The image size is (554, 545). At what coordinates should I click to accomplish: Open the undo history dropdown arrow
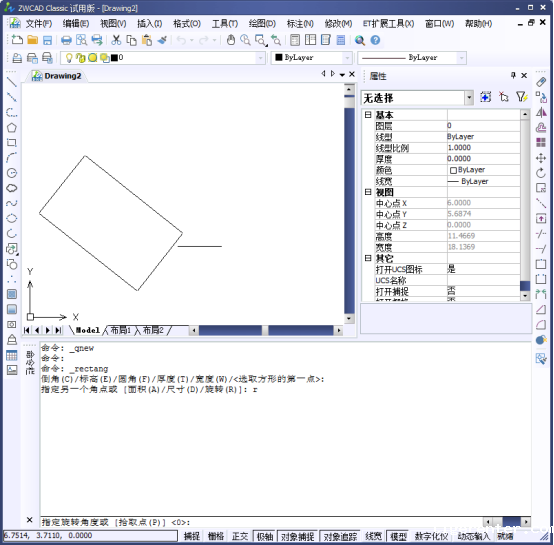pos(192,40)
